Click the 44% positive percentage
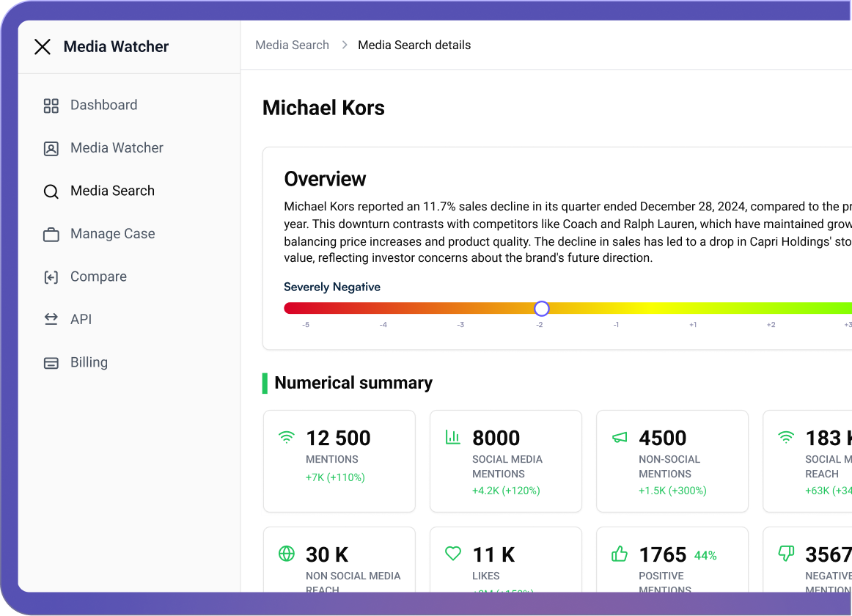The image size is (852, 616). 705,556
